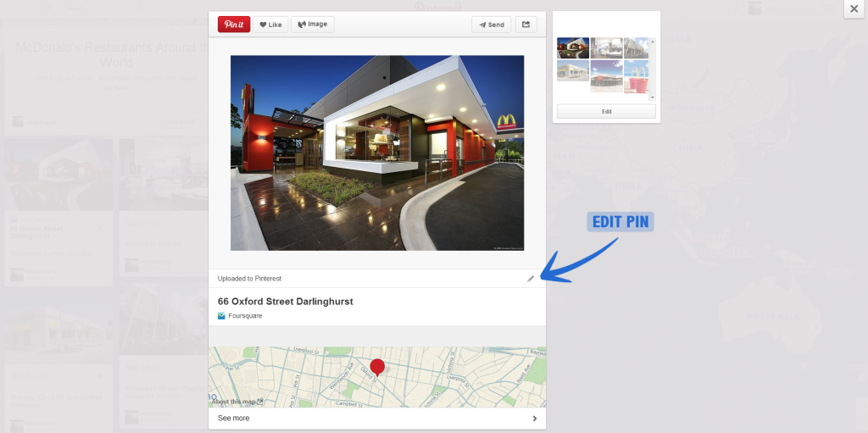Open the About this map link
868x433 pixels.
pos(237,402)
